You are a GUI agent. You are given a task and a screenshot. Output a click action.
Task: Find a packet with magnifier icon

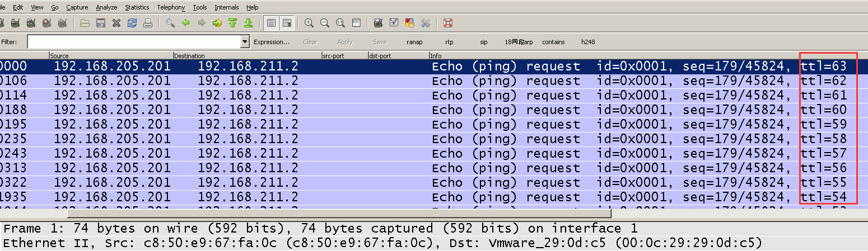170,23
